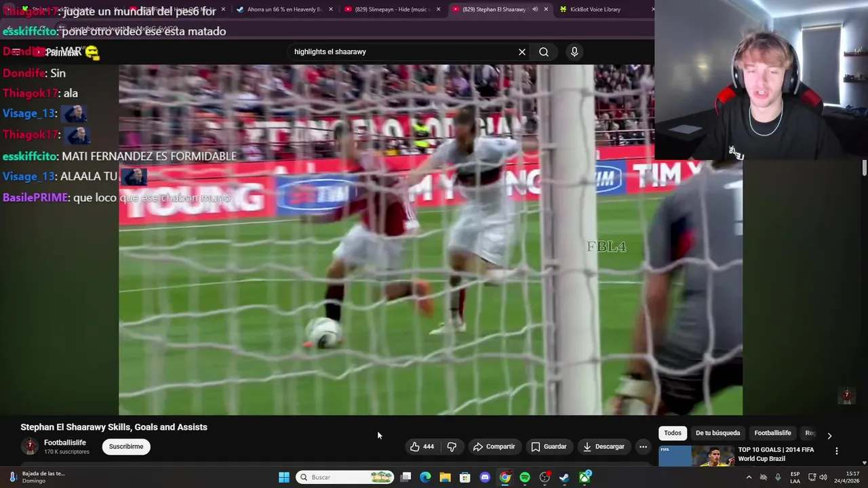868x488 pixels.
Task: Open the ESP LAA language switcher
Action: pos(795,477)
